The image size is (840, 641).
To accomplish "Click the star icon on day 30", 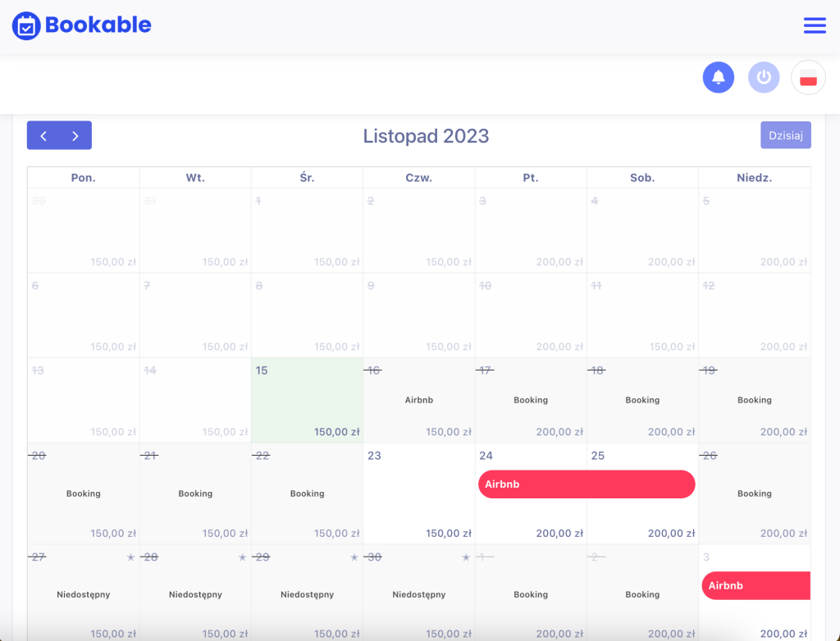I will 466,557.
